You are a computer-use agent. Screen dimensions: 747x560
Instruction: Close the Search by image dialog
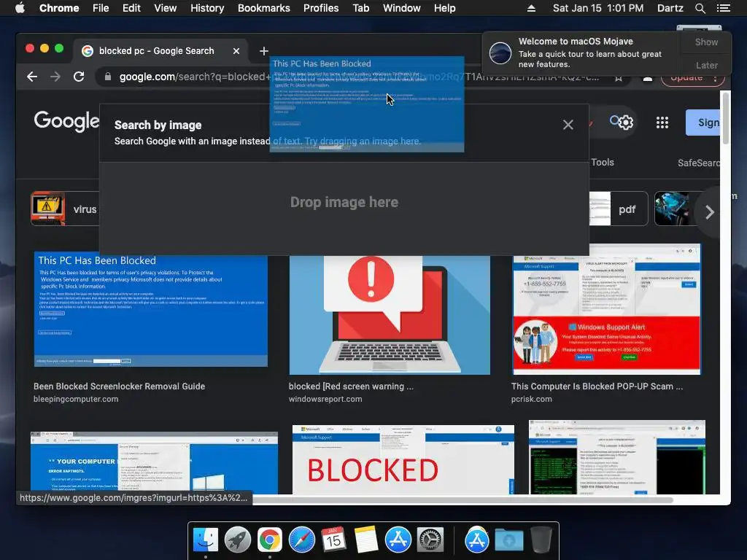click(x=568, y=125)
